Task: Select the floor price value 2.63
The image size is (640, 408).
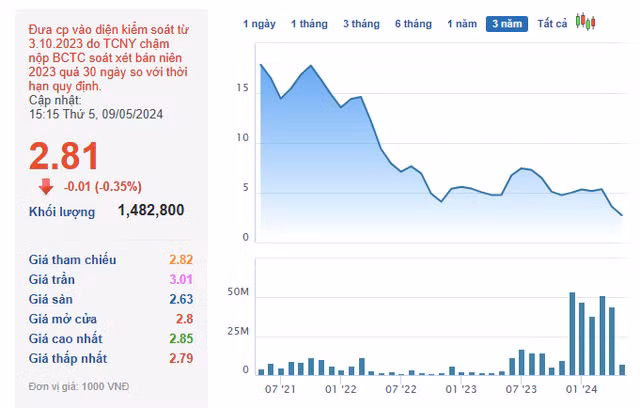Action: point(180,299)
